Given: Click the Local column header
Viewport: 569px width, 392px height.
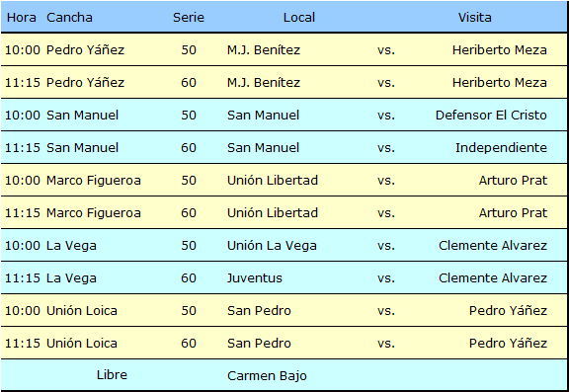Looking at the screenshot, I should point(299,18).
